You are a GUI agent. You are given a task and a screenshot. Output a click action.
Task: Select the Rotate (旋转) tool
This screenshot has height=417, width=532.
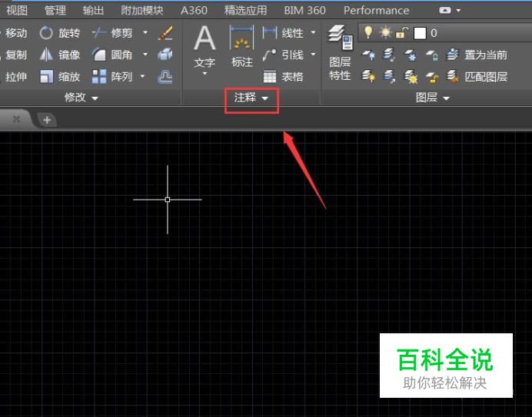point(60,33)
